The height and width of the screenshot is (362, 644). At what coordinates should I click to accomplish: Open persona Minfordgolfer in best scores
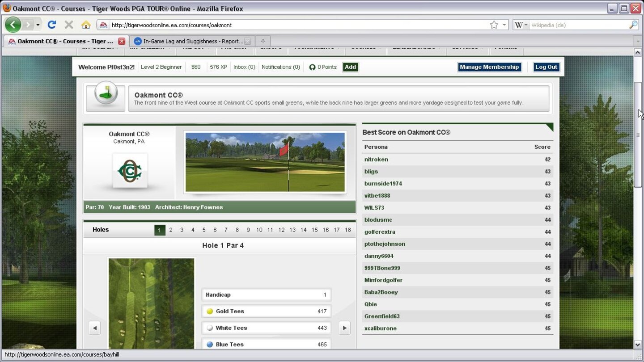click(383, 280)
